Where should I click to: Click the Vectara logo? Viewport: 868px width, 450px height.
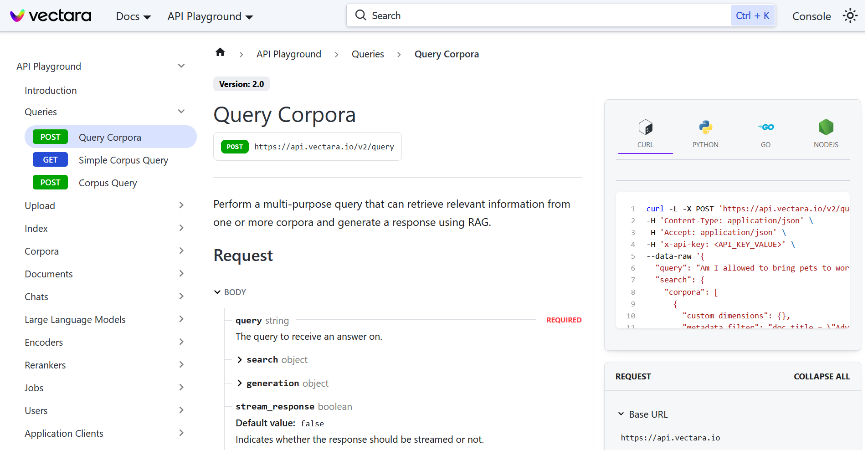coord(51,16)
